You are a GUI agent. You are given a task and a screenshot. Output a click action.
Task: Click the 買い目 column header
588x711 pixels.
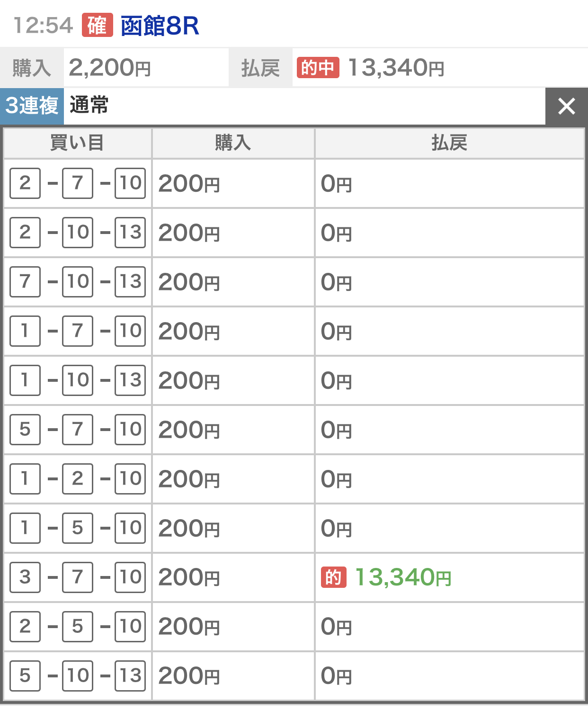(x=77, y=143)
